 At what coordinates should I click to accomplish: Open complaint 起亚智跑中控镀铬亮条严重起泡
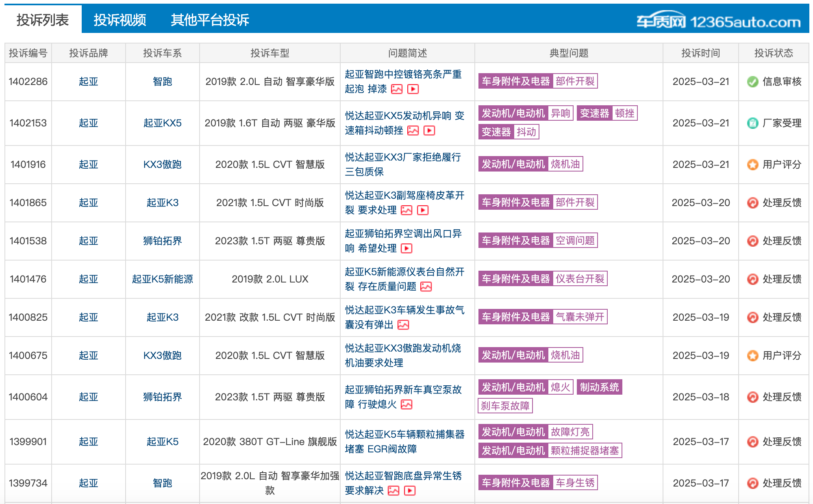pyautogui.click(x=403, y=82)
